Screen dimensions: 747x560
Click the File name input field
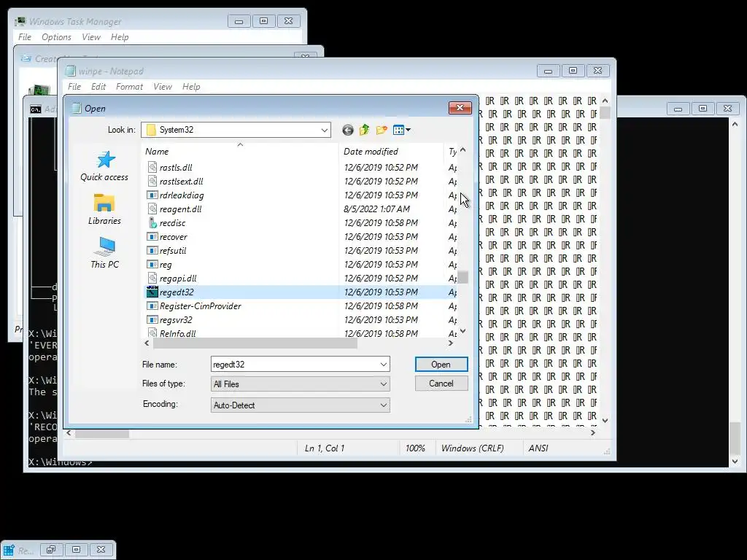pos(295,365)
